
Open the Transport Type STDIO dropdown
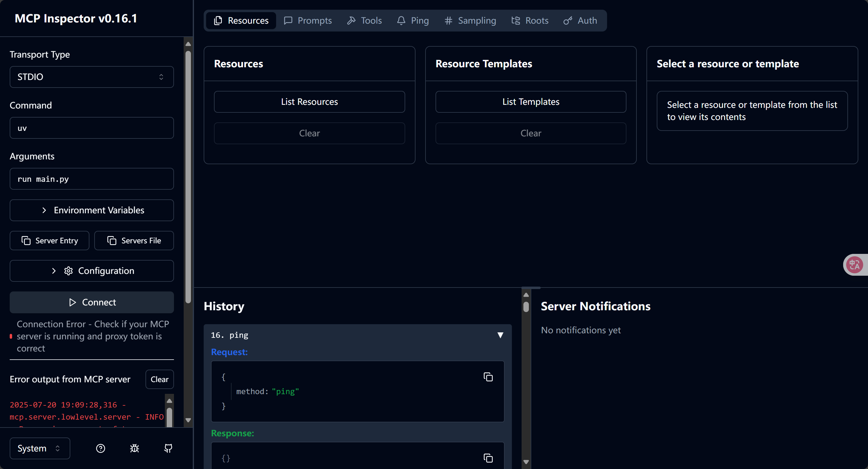(92, 77)
